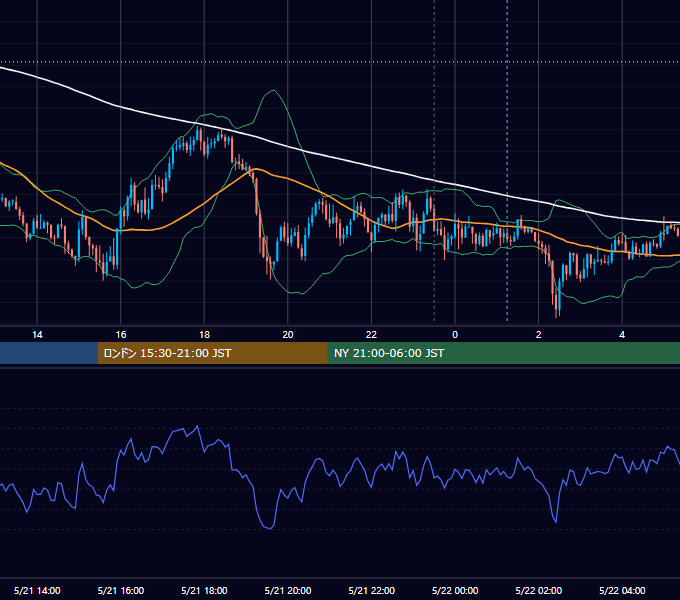
Task: Click the 5/22 04:00 time label
Action: pyautogui.click(x=622, y=590)
